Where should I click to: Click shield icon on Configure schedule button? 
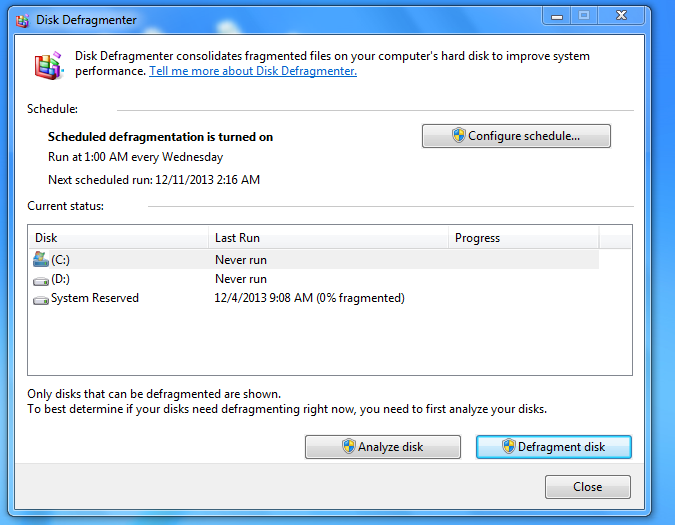[458, 136]
